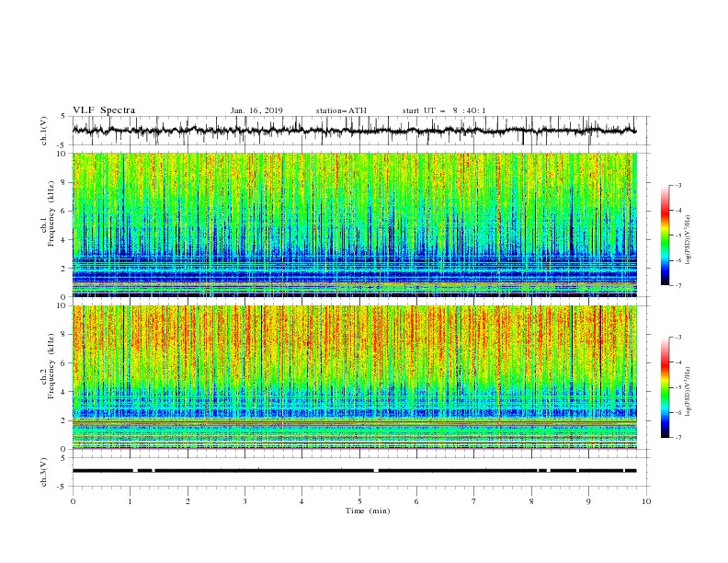Click the ch.1 waveform trace plot

click(354, 131)
